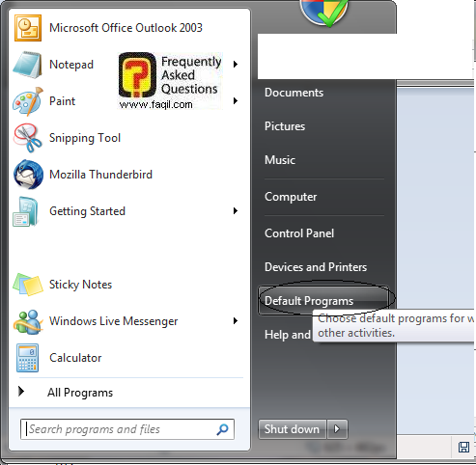Open Computer from the Start menu
This screenshot has width=476, height=465.
(291, 197)
